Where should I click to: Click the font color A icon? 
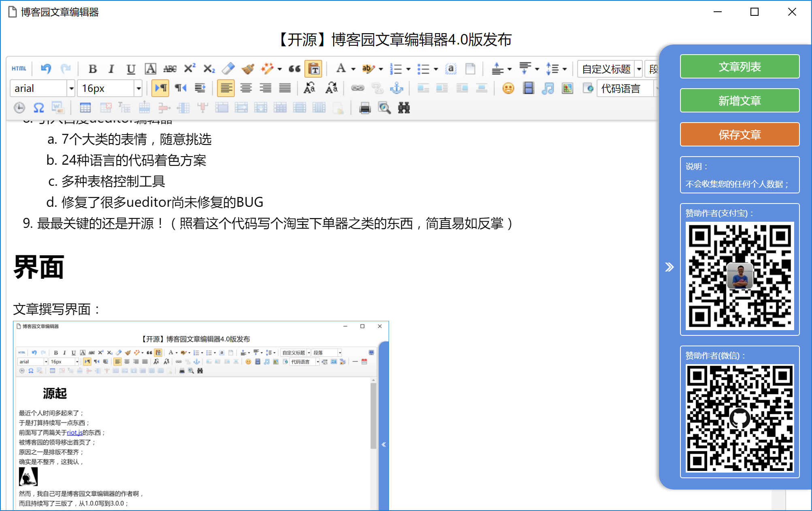click(341, 68)
